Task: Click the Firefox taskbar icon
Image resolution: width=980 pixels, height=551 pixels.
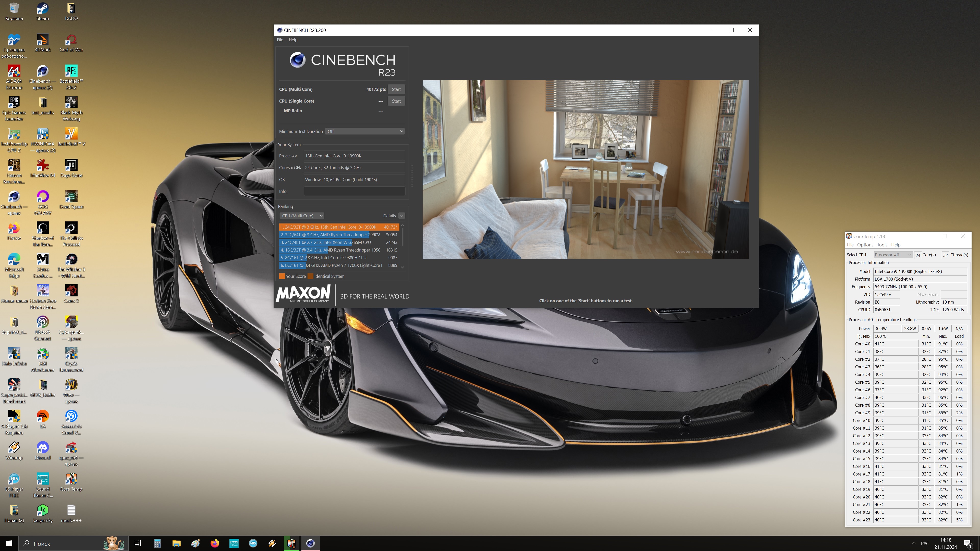Action: 215,543
